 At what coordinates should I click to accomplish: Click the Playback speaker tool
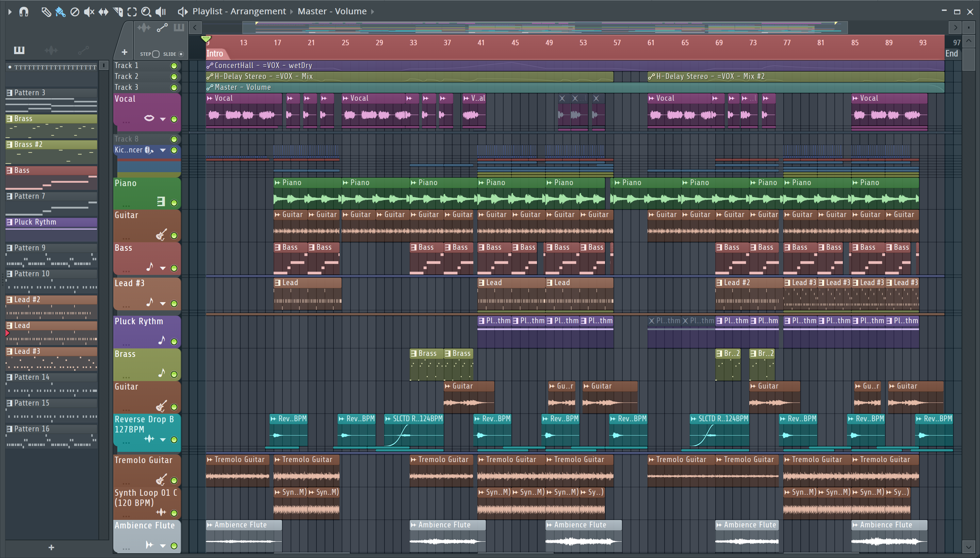pyautogui.click(x=161, y=12)
